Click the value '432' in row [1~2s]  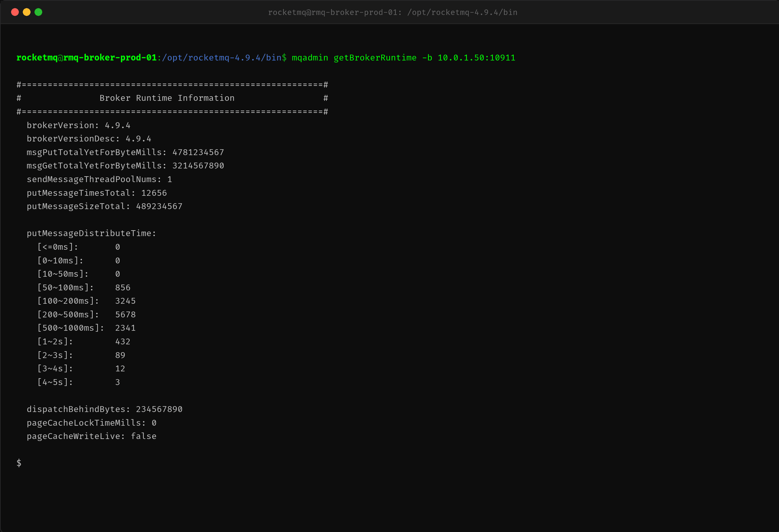click(x=123, y=342)
